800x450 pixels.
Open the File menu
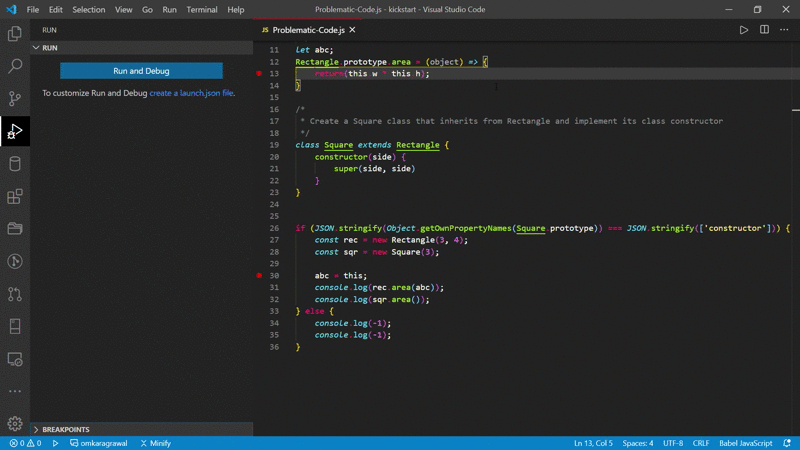click(x=33, y=9)
